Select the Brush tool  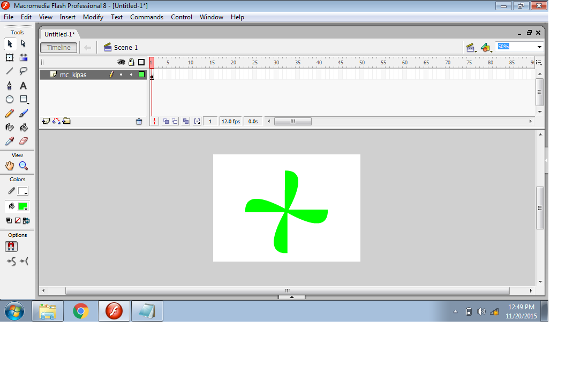point(23,113)
